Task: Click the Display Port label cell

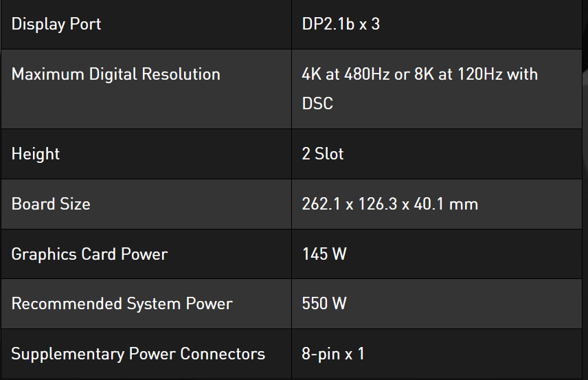Action: click(x=56, y=24)
